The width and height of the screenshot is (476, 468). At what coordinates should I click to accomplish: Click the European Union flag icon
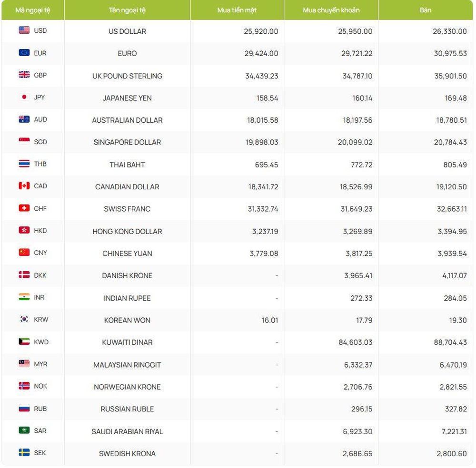pos(24,52)
